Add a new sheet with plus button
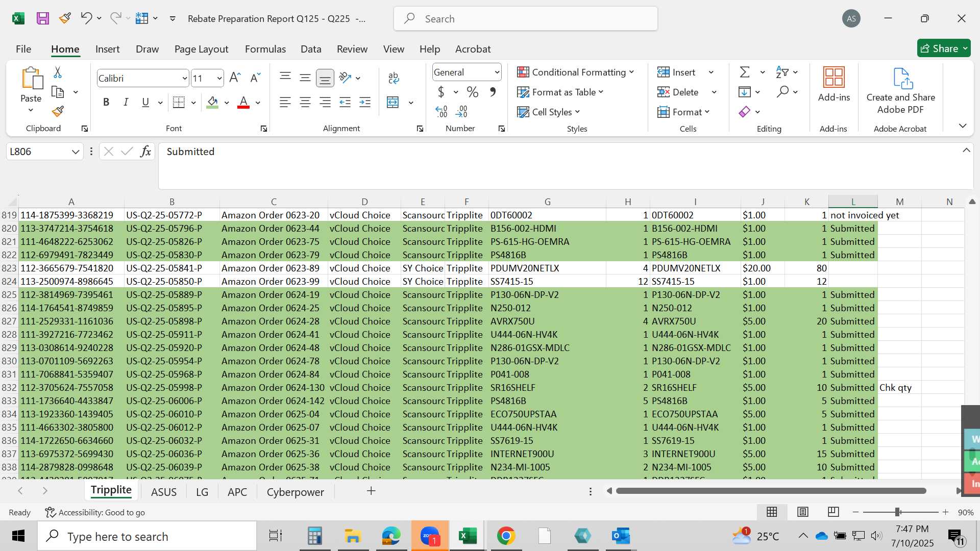The width and height of the screenshot is (980, 551). click(371, 491)
